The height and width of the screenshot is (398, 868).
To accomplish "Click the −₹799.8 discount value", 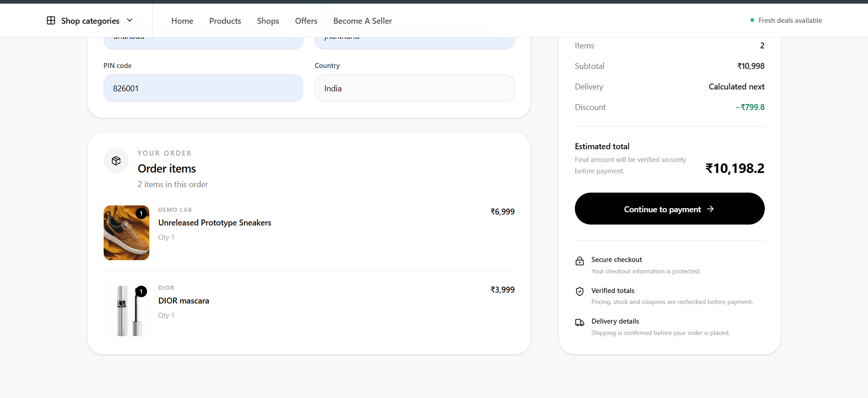I will coord(750,107).
